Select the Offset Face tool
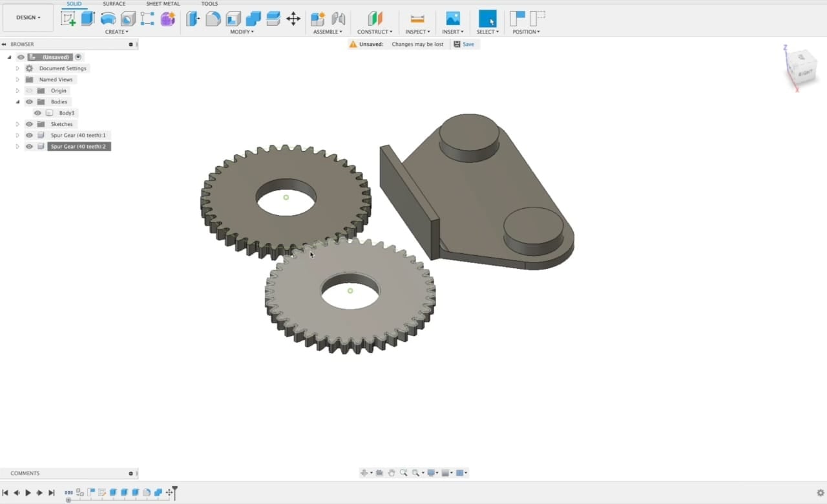This screenshot has height=504, width=827. point(273,19)
